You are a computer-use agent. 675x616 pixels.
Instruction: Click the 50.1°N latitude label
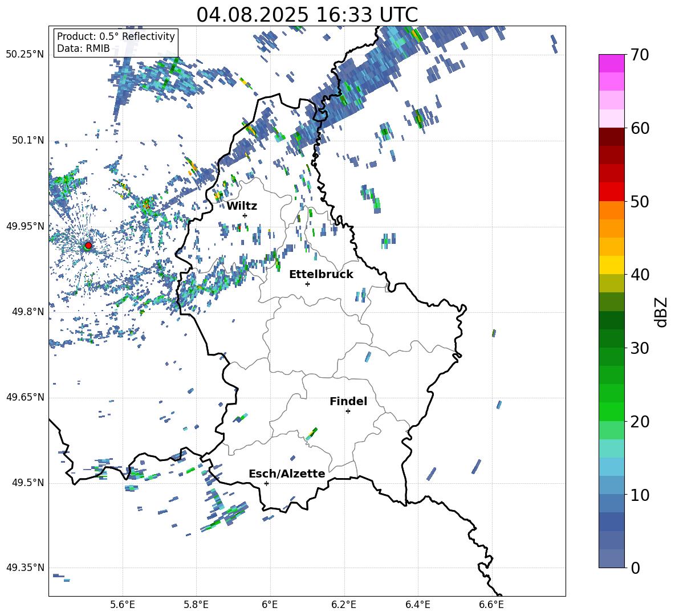click(x=27, y=141)
